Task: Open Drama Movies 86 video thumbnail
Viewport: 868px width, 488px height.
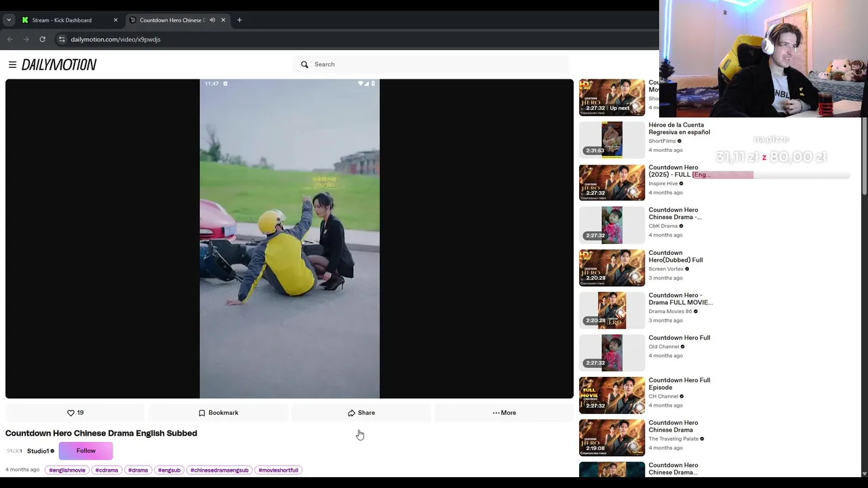Action: pos(612,310)
